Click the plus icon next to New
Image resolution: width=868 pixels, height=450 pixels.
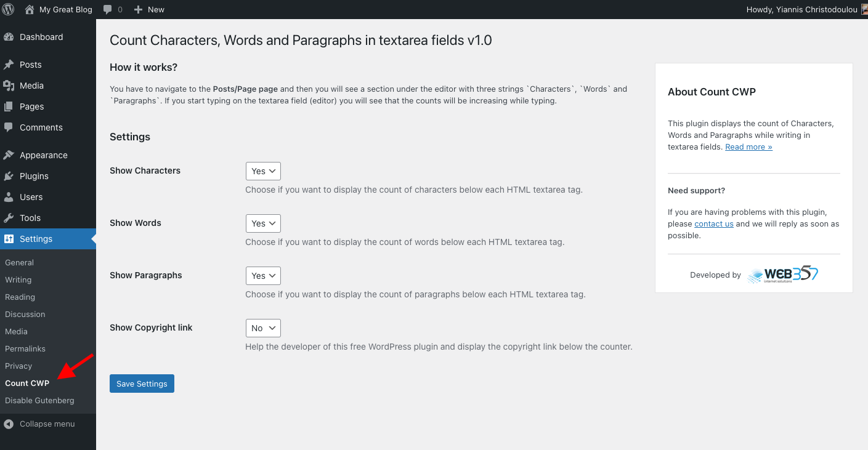(138, 9)
